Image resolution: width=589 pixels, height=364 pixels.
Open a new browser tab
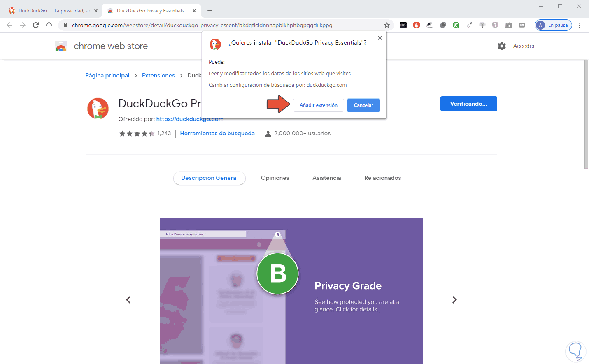[210, 11]
